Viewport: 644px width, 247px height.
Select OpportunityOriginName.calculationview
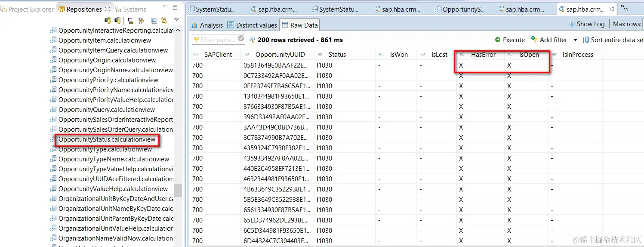pos(116,70)
